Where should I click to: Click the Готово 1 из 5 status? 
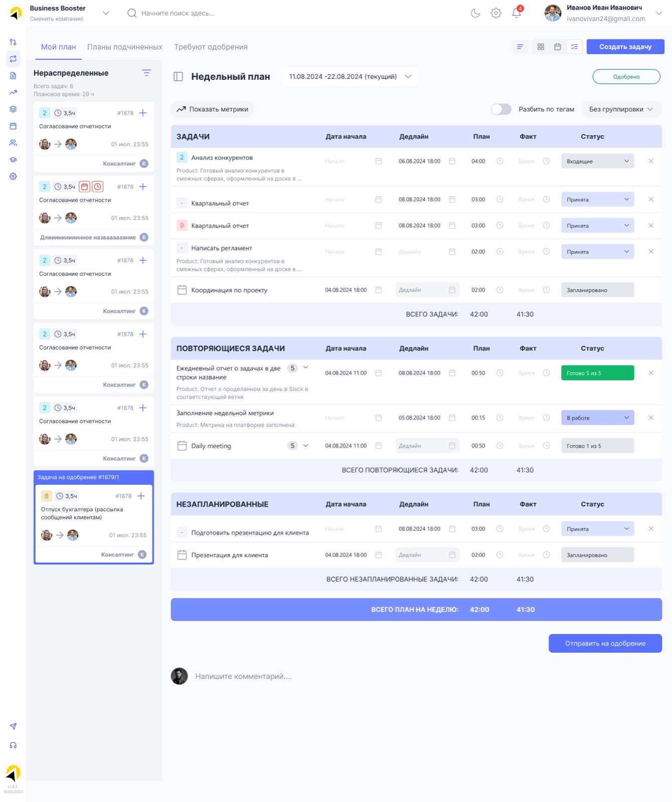tap(597, 446)
